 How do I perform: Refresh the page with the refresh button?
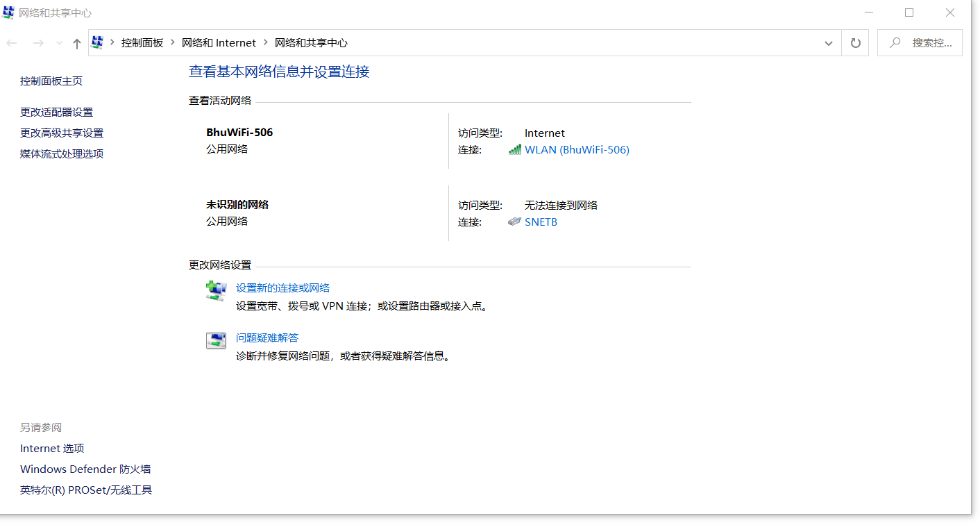tap(855, 43)
